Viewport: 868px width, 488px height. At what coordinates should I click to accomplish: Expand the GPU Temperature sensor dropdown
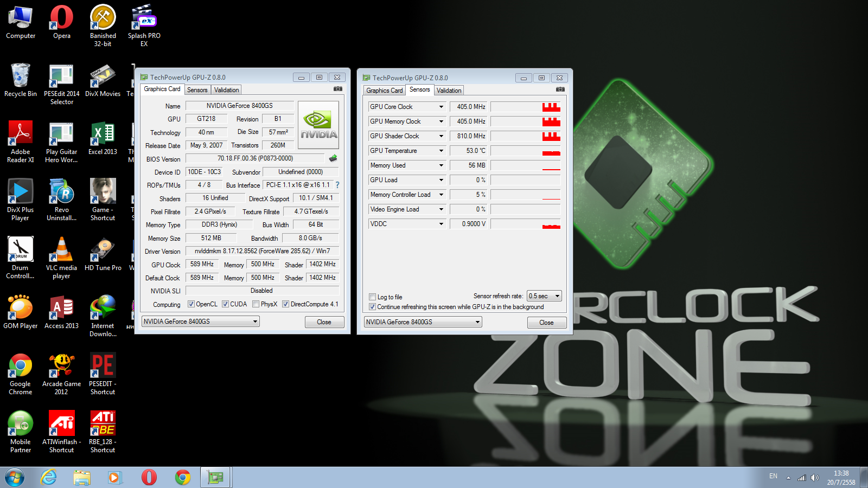441,151
